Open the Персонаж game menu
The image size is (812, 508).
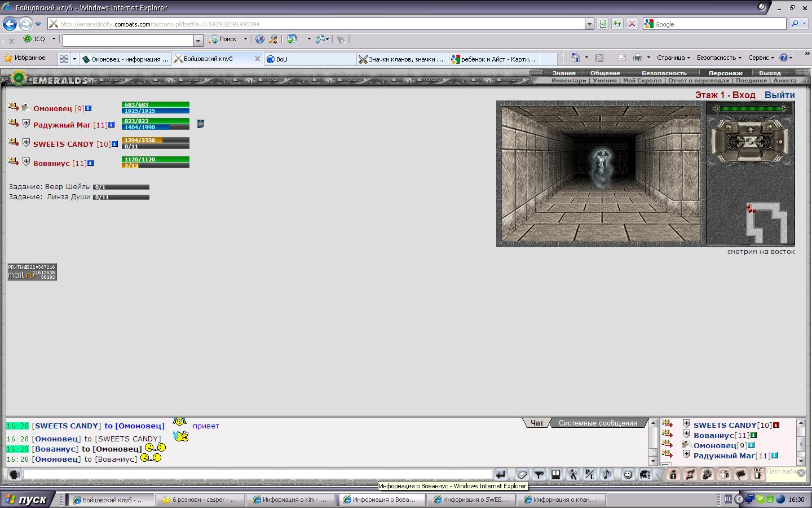[725, 73]
